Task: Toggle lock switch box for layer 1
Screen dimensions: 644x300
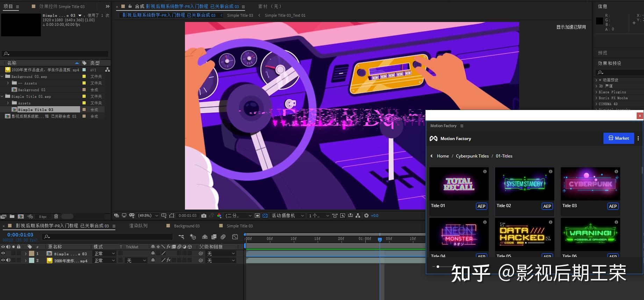Action: click(19, 254)
